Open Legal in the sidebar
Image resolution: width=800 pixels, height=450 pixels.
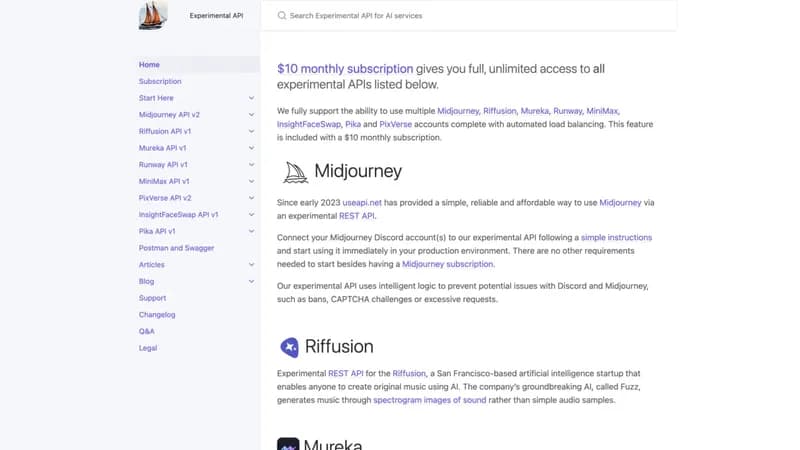[x=147, y=348]
